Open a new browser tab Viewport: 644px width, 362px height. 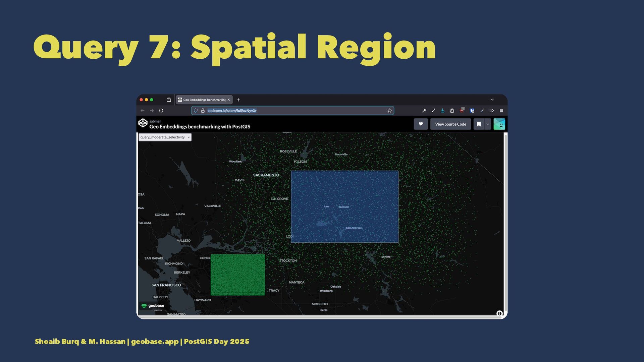tap(238, 100)
